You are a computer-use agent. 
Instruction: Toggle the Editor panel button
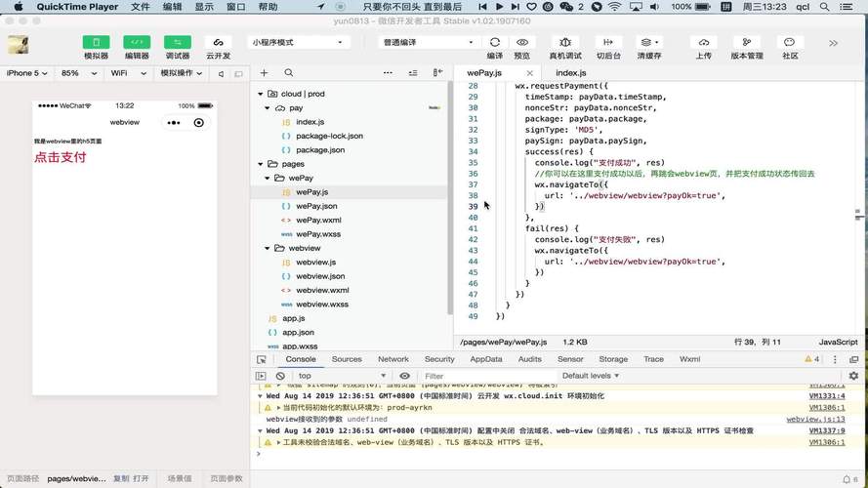click(137, 43)
